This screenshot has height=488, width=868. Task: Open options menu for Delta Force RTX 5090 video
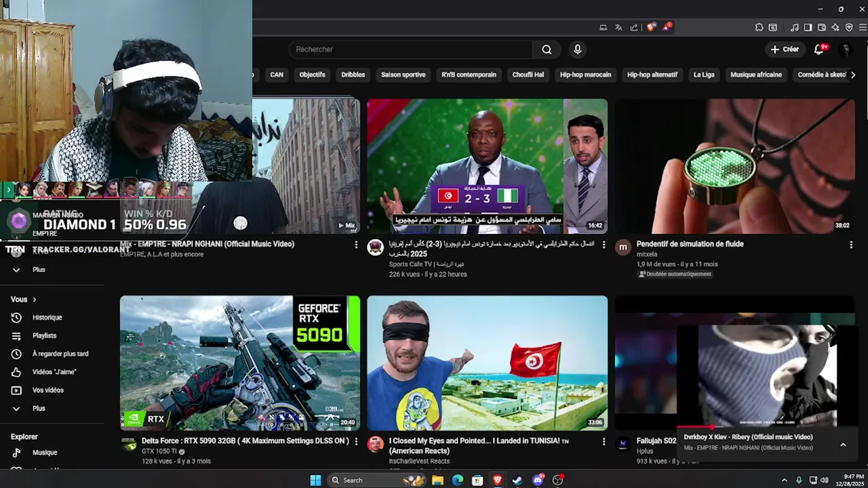tap(356, 441)
